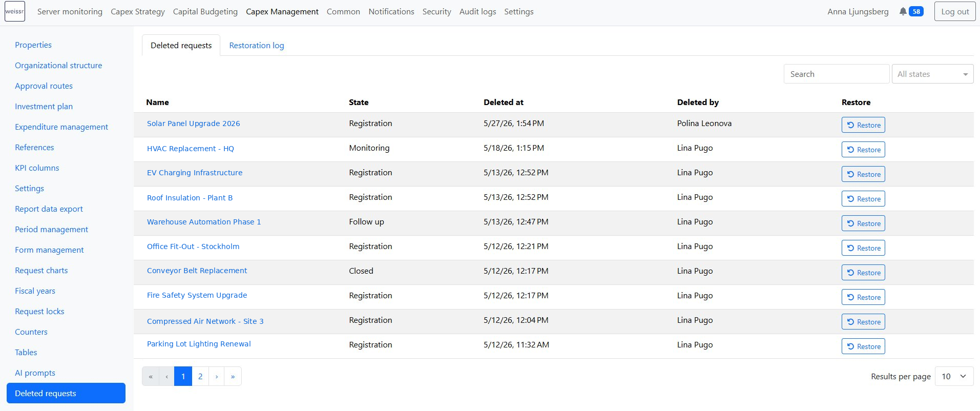Open AI prompts in sidebar
Screen dimensions: 980x411
35,373
